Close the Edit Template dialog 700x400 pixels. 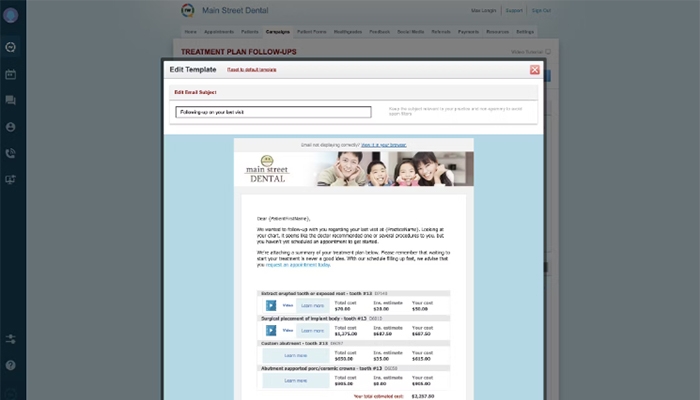[x=534, y=70]
